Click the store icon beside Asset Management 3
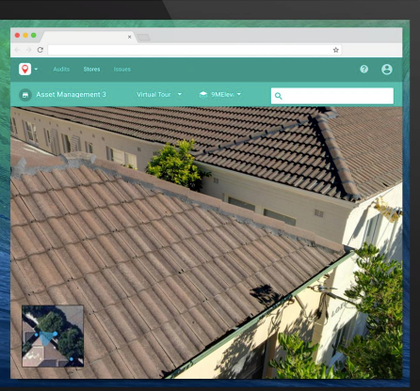 pos(25,95)
